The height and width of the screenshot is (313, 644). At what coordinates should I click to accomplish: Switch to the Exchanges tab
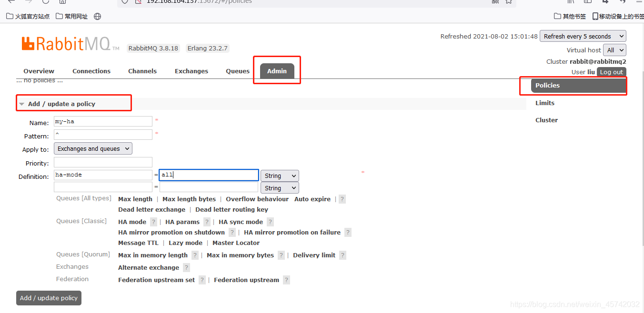coord(191,71)
